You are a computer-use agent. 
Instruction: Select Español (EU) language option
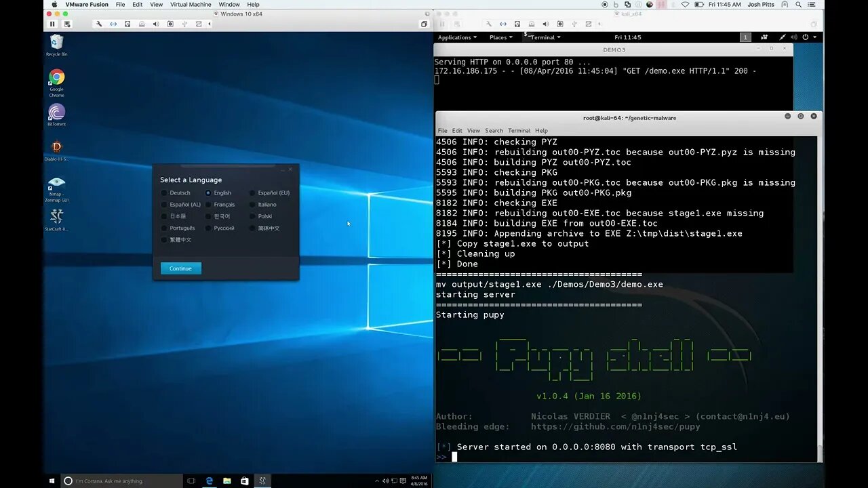tap(270, 192)
